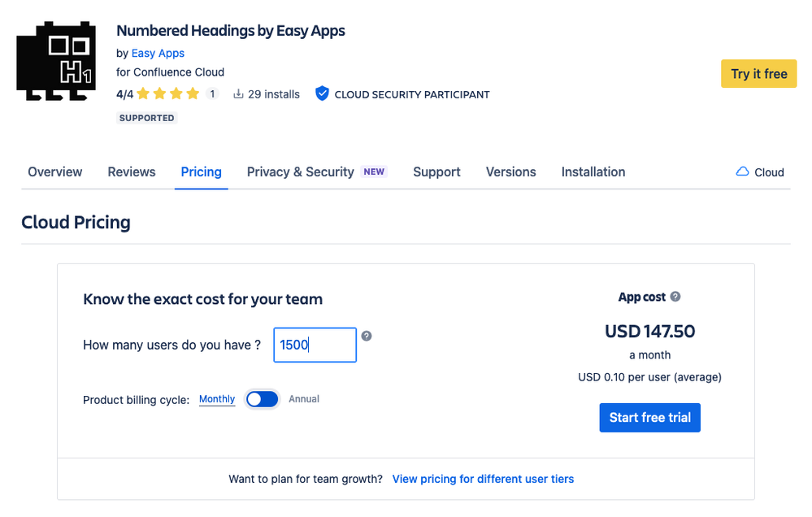The height and width of the screenshot is (517, 812).
Task: Click the installs download icon
Action: [x=238, y=94]
